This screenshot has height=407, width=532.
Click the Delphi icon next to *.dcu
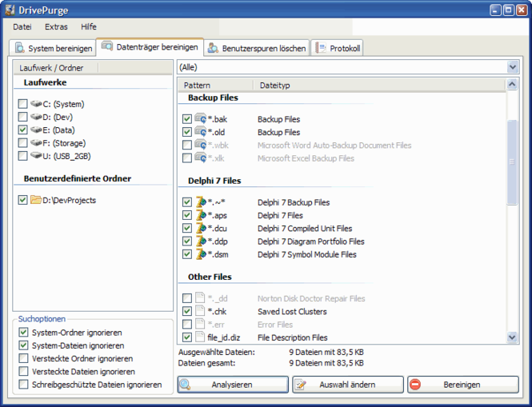click(x=201, y=229)
